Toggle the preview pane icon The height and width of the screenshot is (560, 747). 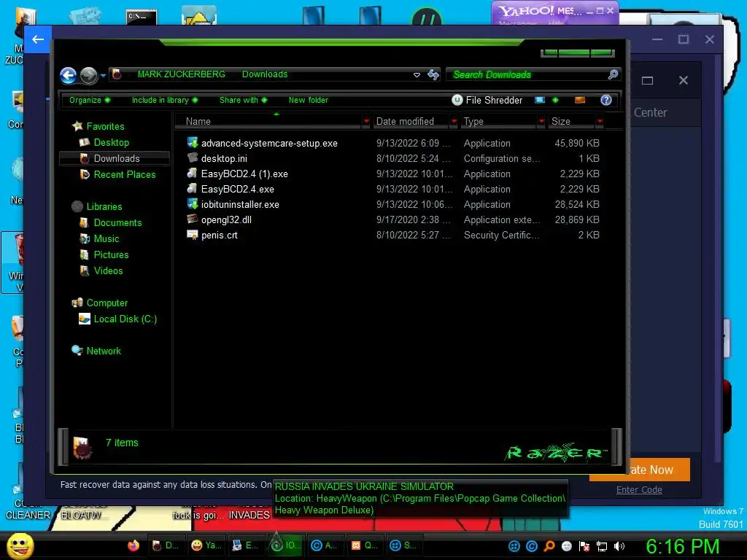point(580,100)
